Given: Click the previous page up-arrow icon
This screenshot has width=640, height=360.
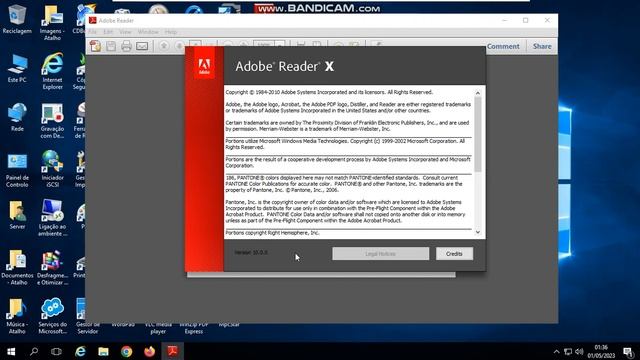Looking at the screenshot, I should [x=164, y=46].
